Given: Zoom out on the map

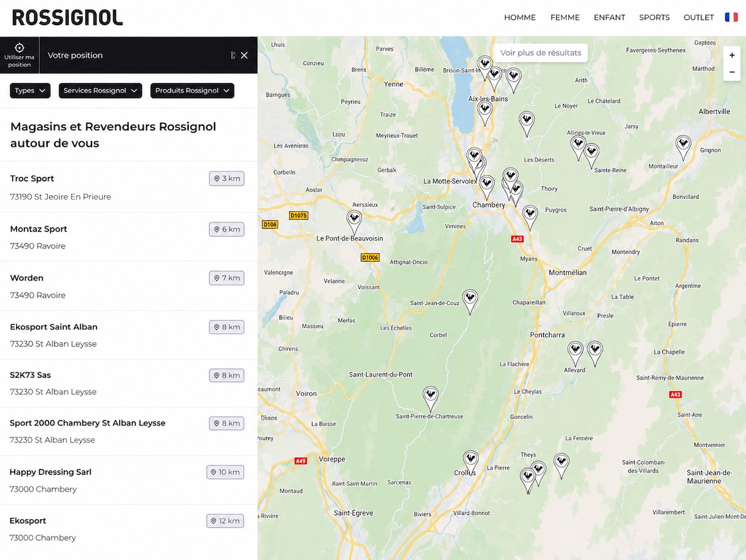Looking at the screenshot, I should click(x=732, y=72).
